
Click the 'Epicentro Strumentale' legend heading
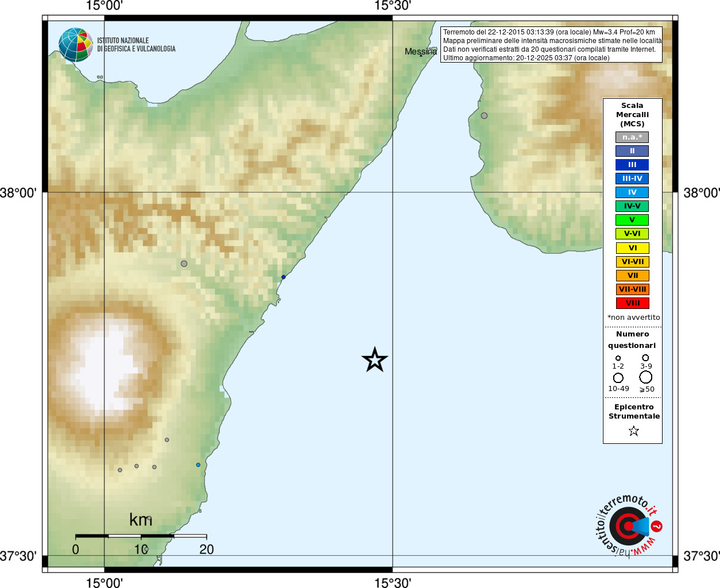[x=634, y=412]
